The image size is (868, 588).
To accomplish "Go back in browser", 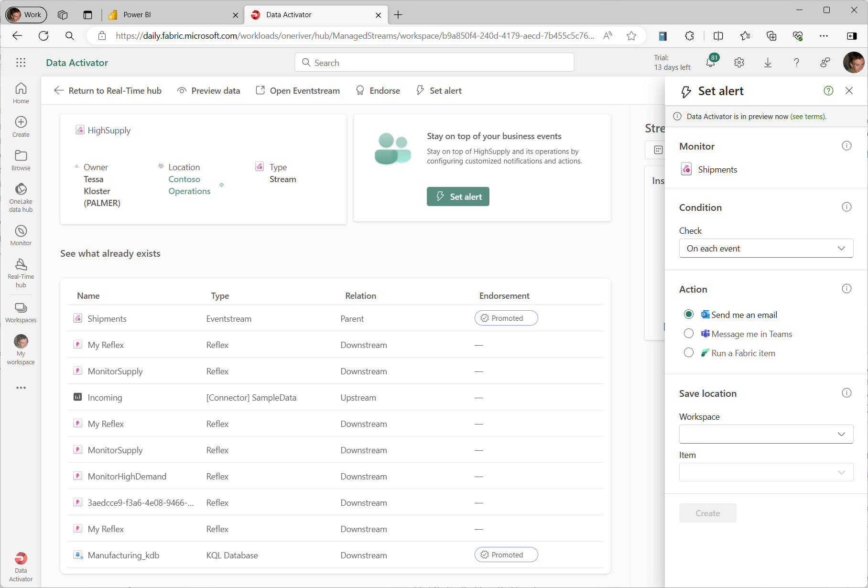I will point(17,36).
